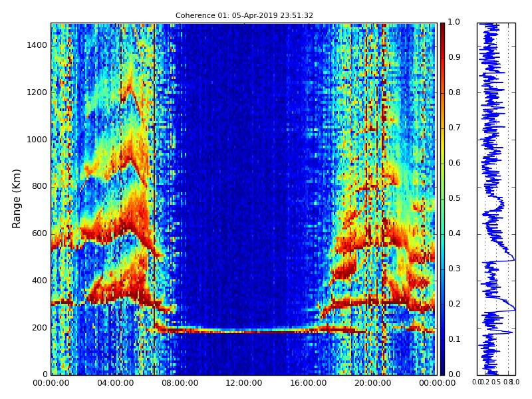
Task: Click the '1400' range tick label
Action: pos(37,45)
